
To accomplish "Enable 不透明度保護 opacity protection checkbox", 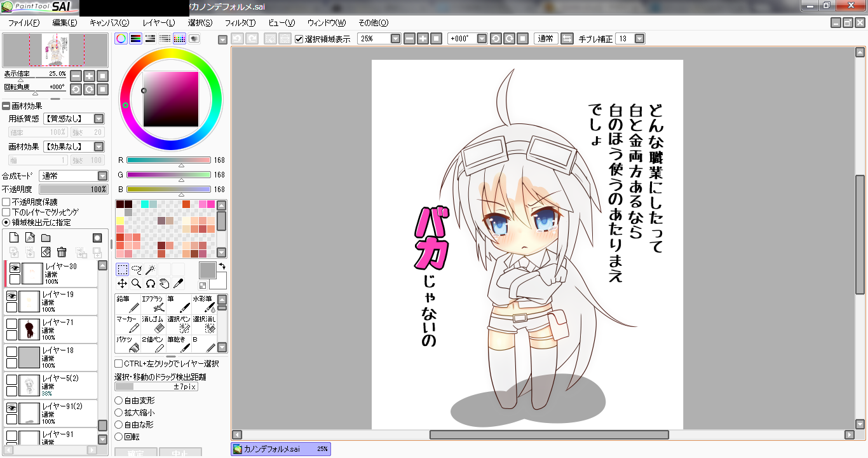I will [x=6, y=202].
